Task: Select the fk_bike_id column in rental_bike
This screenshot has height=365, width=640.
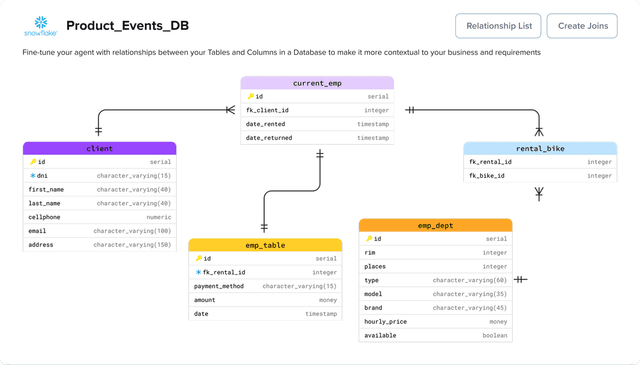Action: pyautogui.click(x=540, y=176)
